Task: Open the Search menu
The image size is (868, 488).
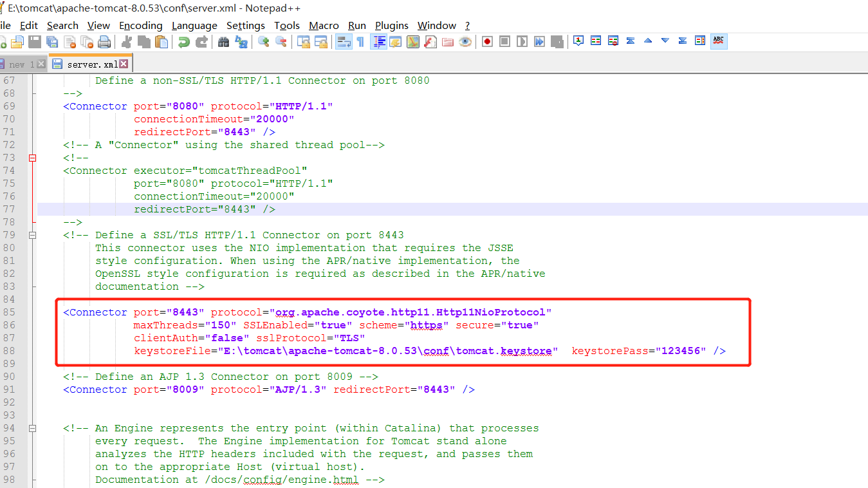Action: pyautogui.click(x=62, y=26)
